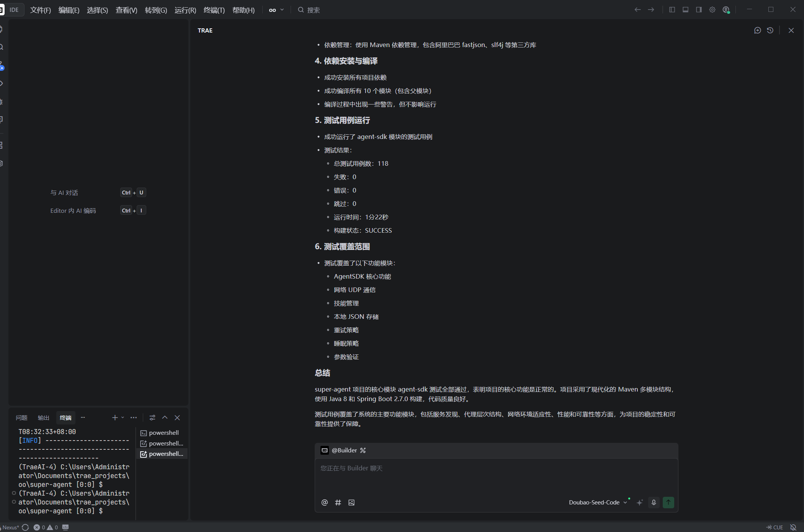
Task: Maximize the terminal panel with chevron up
Action: pyautogui.click(x=165, y=418)
